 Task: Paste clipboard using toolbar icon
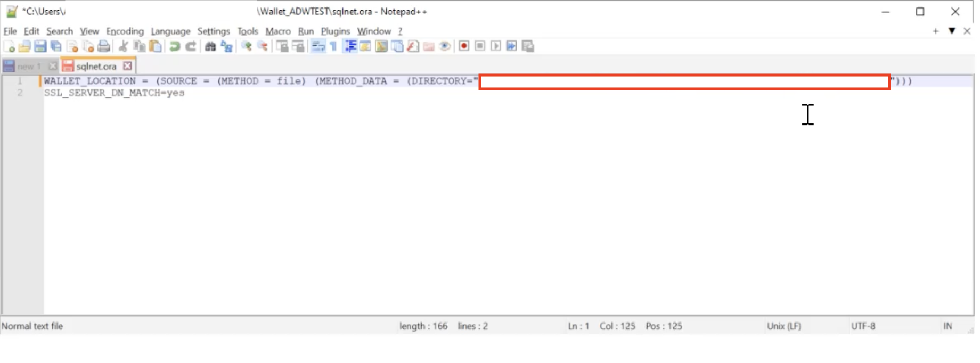click(156, 46)
